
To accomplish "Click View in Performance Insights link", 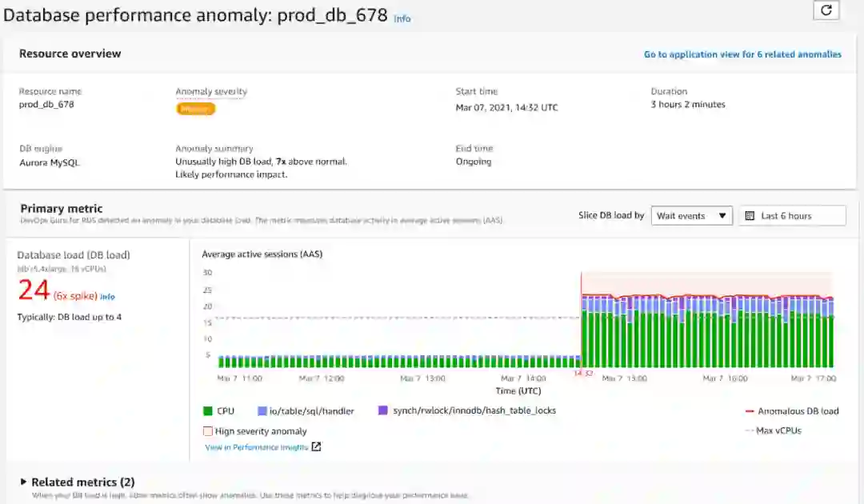I will pyautogui.click(x=256, y=447).
